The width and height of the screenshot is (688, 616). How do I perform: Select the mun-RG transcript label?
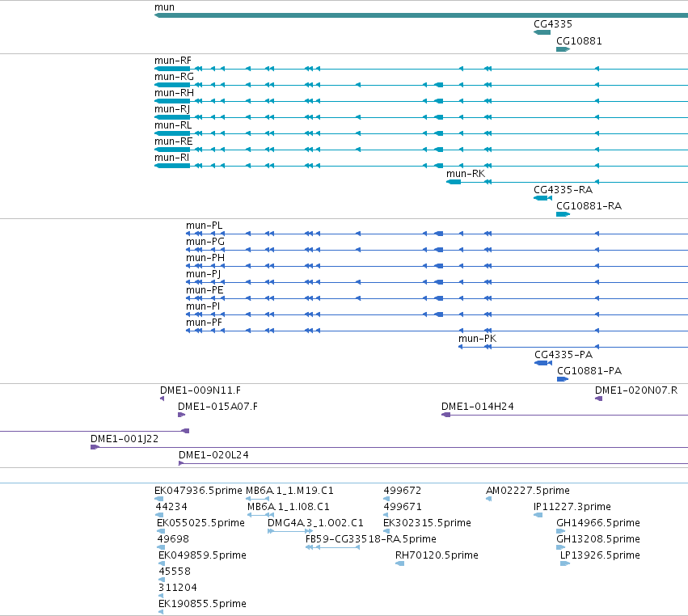click(174, 76)
